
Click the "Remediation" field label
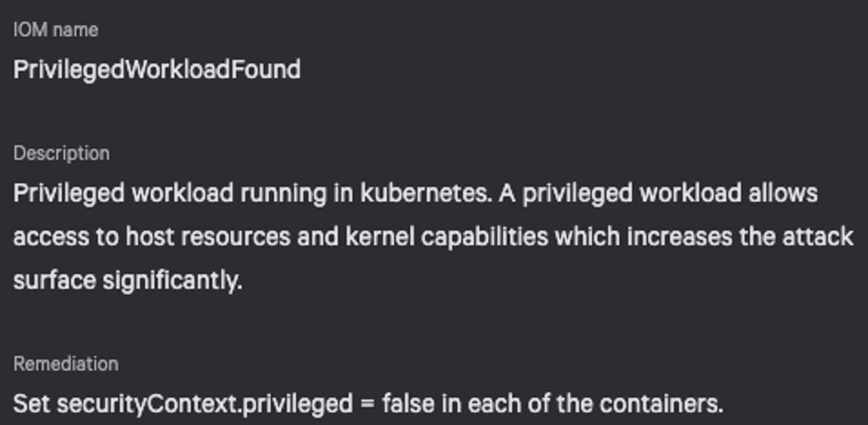pyautogui.click(x=66, y=364)
